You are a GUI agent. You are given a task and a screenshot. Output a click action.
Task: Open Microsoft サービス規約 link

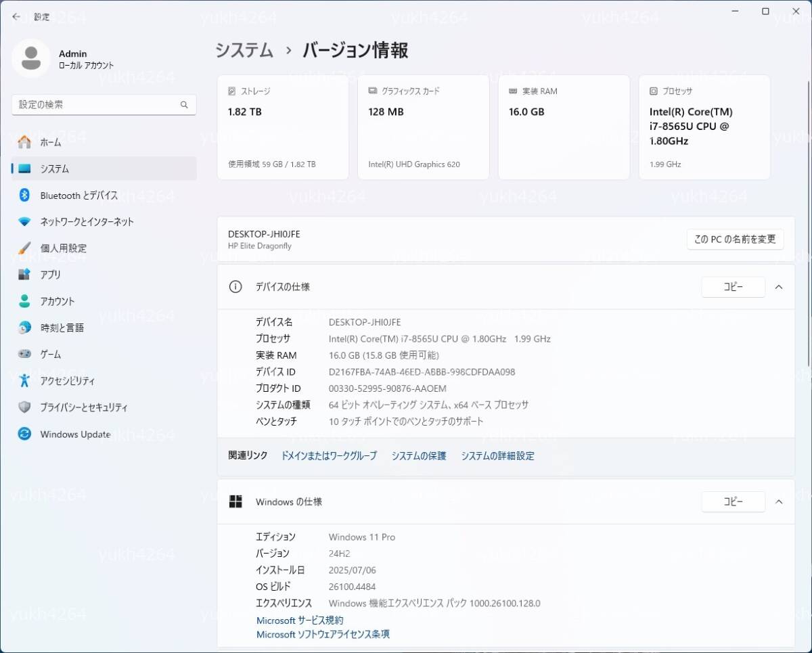click(300, 620)
